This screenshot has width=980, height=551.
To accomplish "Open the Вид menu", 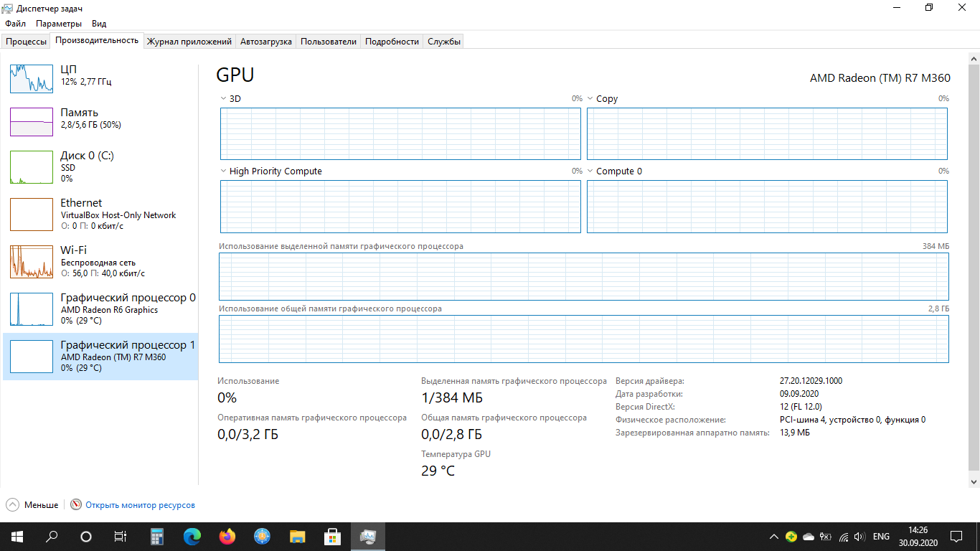I will click(x=99, y=24).
